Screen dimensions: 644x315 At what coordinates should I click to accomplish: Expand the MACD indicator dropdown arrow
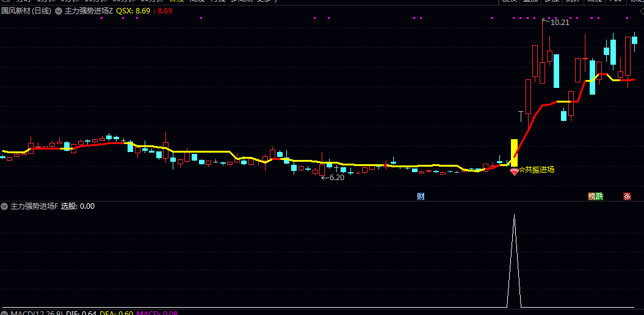[5, 313]
